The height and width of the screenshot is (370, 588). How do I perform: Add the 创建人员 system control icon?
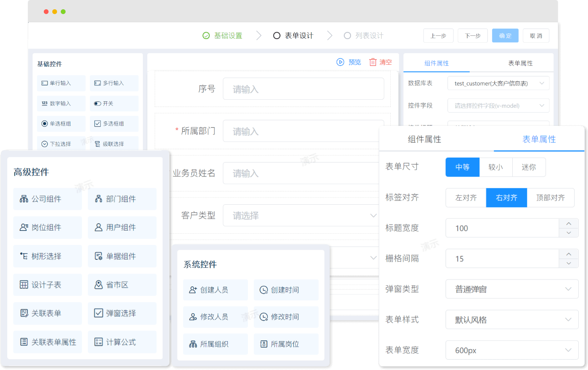(x=193, y=290)
